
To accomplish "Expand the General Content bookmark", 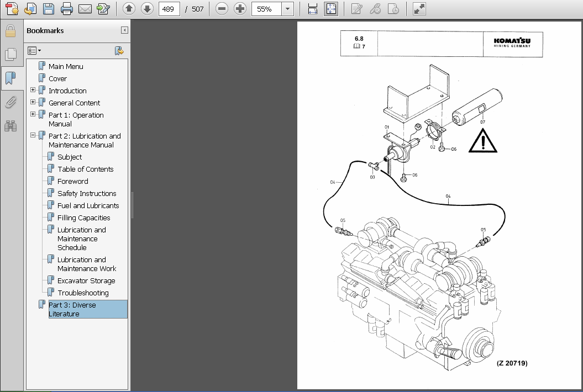I will [33, 102].
